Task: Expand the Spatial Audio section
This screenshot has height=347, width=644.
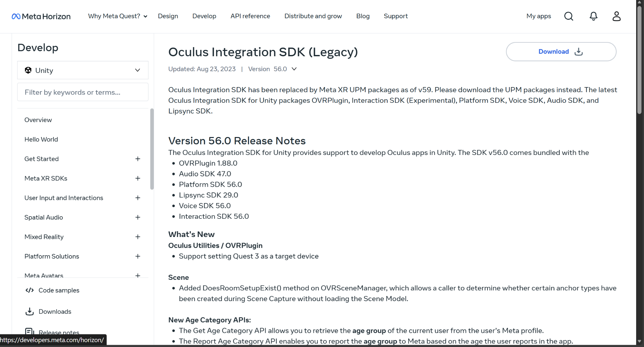Action: [137, 217]
